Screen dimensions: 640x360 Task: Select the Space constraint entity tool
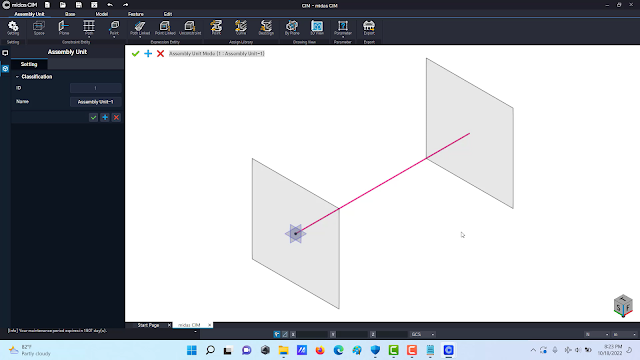(x=39, y=28)
